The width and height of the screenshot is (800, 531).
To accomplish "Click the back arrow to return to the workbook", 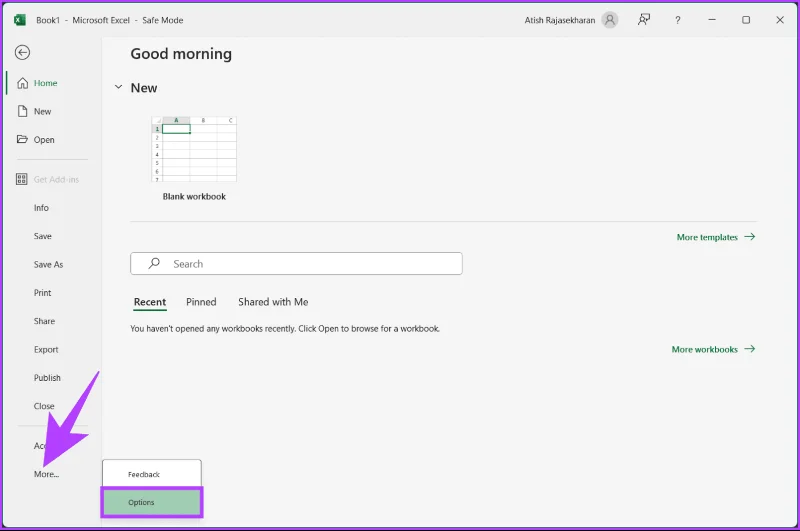I will click(x=22, y=53).
